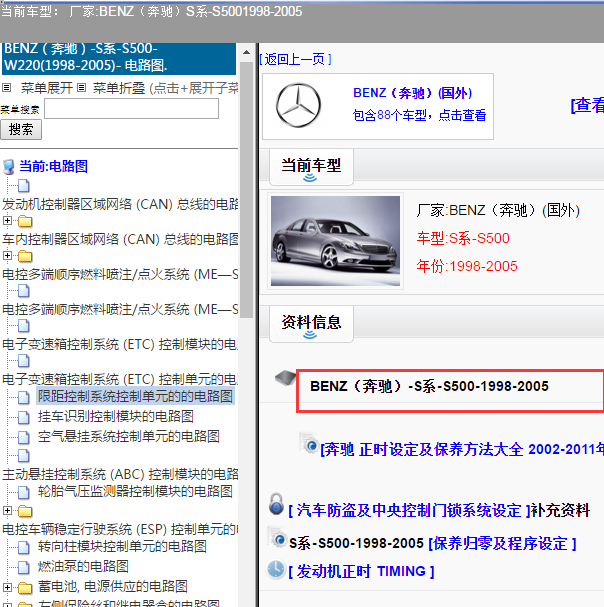Open the 保养归零及程序设定 link
Viewport: 604px width, 607px height.
pyautogui.click(x=503, y=544)
